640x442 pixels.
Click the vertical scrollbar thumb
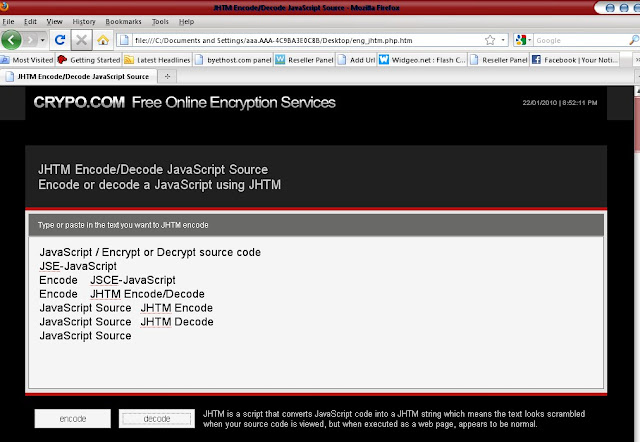(x=637, y=124)
